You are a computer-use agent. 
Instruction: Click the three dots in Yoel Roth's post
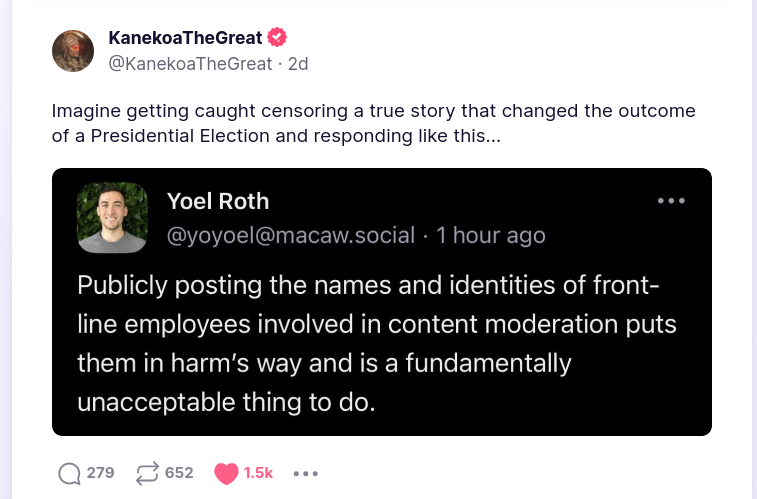point(671,201)
